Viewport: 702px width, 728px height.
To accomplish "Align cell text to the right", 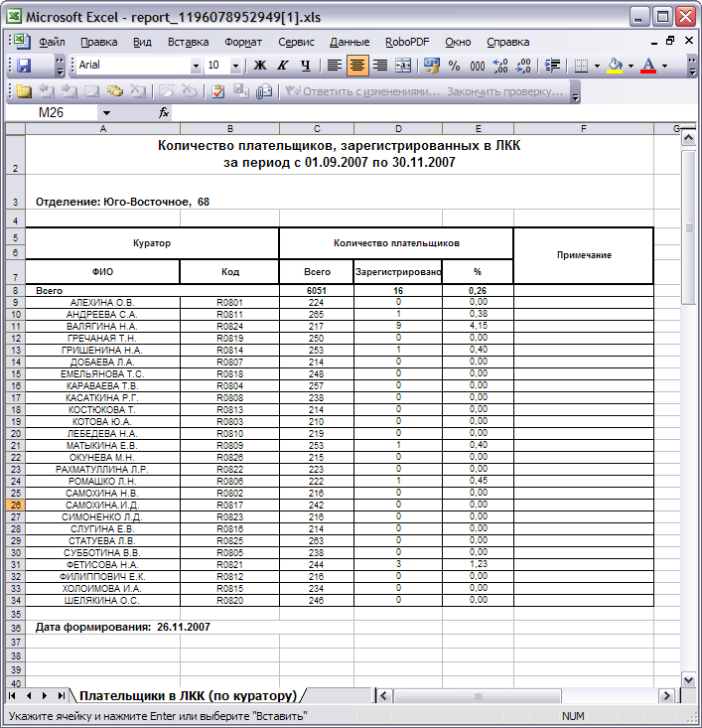I will click(x=380, y=66).
